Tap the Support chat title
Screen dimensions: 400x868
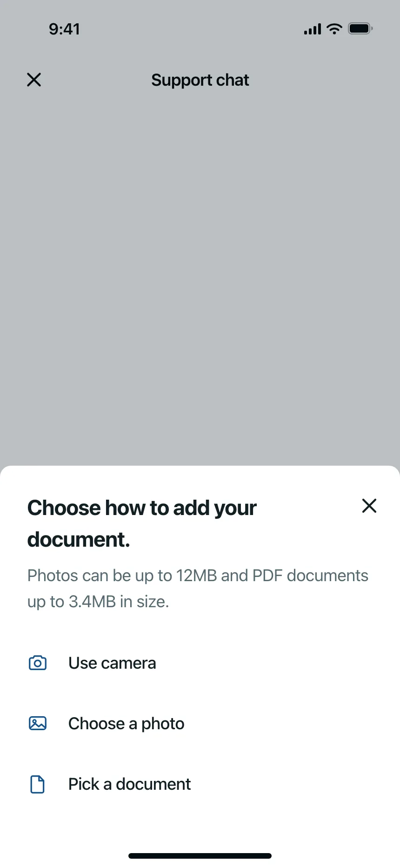coord(200,80)
